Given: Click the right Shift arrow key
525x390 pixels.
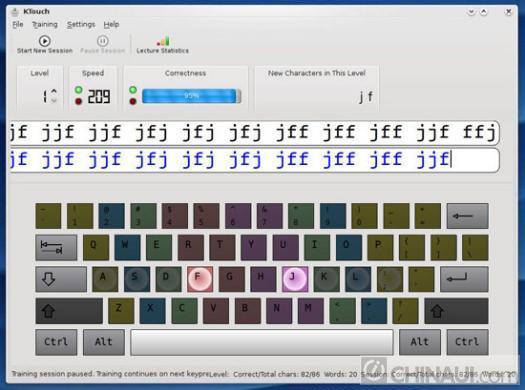Looking at the screenshot, I should (x=456, y=311).
